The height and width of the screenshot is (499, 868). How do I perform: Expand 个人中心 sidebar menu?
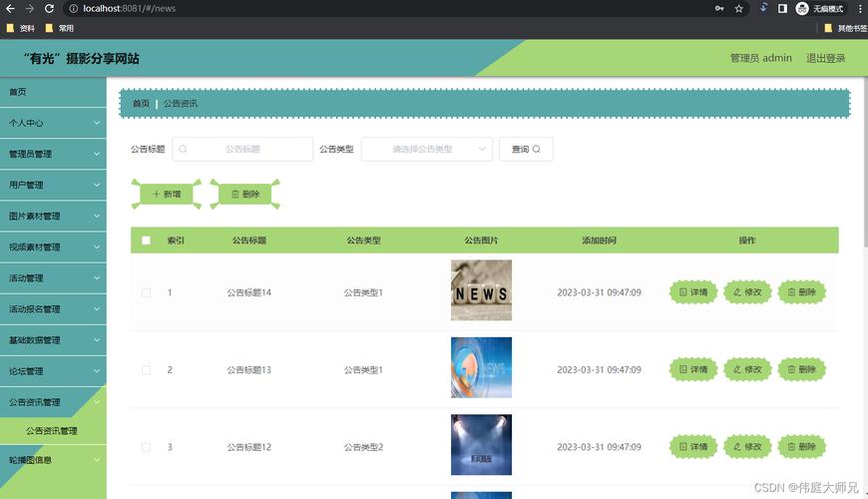click(53, 123)
